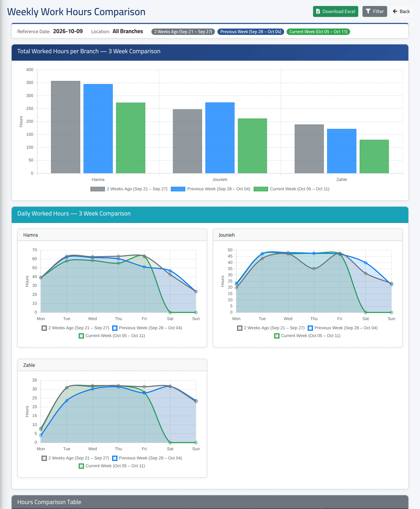Click the Excel file icon in Download button
The height and width of the screenshot is (509, 420).
pyautogui.click(x=318, y=12)
